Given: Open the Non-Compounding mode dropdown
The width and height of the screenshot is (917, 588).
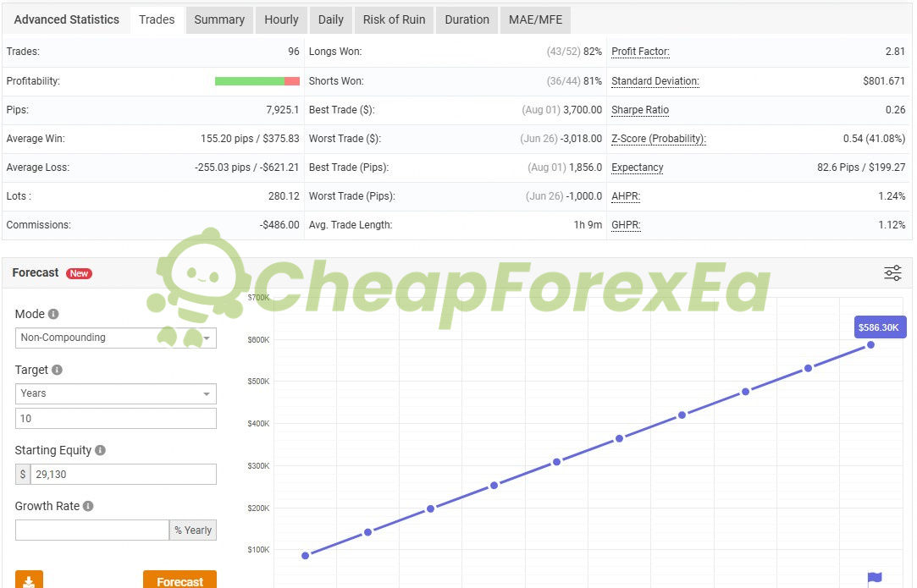Looking at the screenshot, I should coord(116,338).
